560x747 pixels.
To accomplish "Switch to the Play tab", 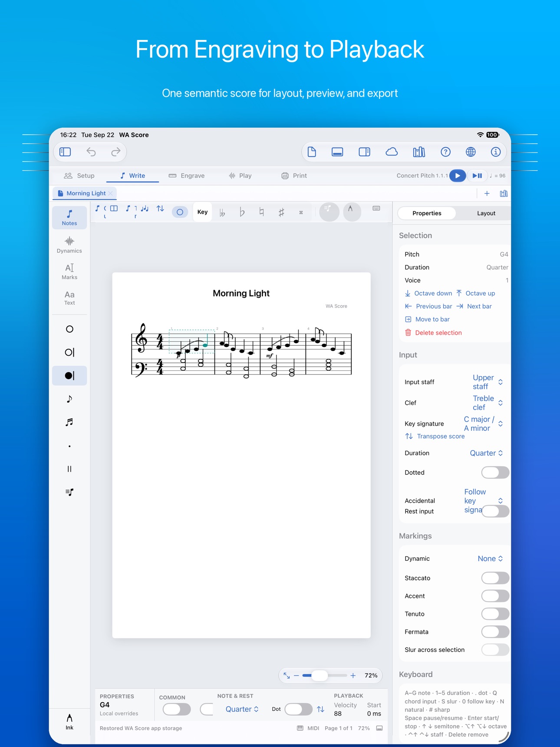I will point(240,176).
